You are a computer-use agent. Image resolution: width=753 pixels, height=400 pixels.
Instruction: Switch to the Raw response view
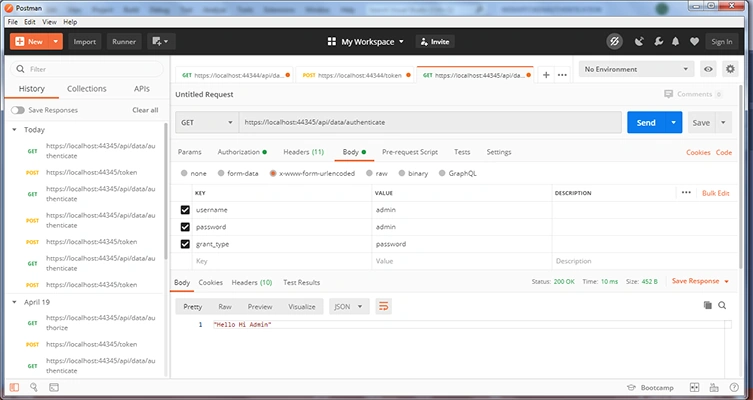pyautogui.click(x=225, y=306)
